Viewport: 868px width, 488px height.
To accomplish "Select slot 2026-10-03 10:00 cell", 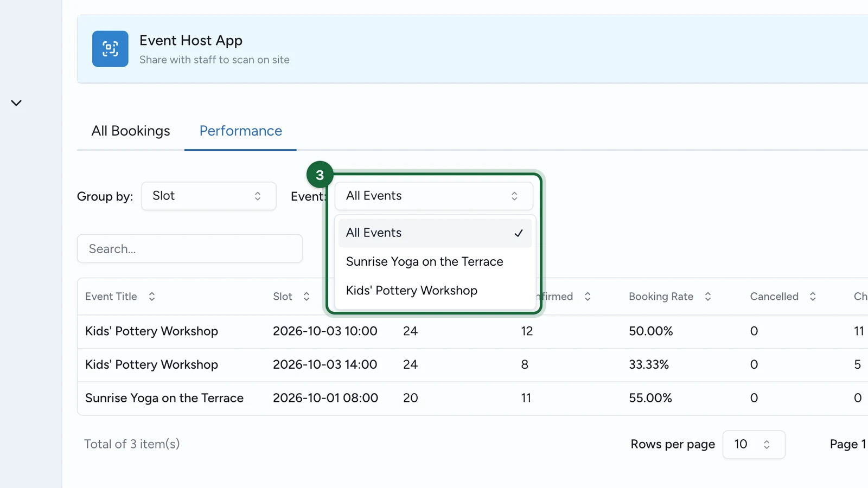I will click(325, 331).
